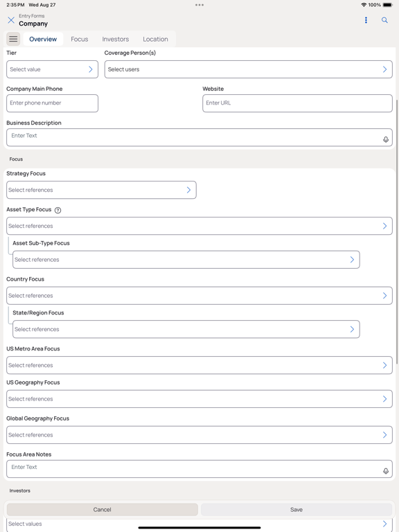This screenshot has width=399, height=532.
Task: Open Asset Sub-Type Focus references selector
Action: tap(186, 260)
